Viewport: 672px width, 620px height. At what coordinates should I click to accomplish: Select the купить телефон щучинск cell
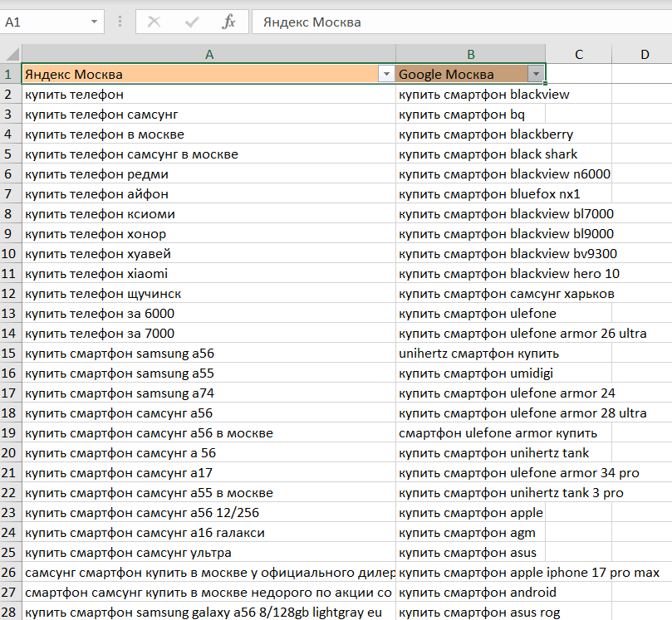click(x=208, y=294)
